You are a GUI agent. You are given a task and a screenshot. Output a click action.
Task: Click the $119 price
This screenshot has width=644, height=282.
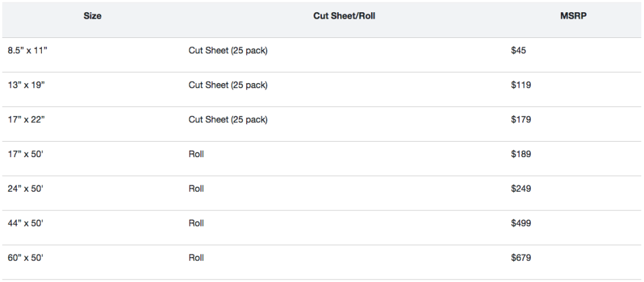tap(521, 85)
